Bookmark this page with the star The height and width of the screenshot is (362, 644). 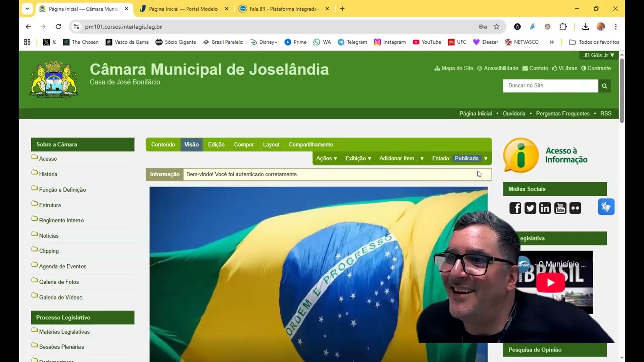[497, 27]
